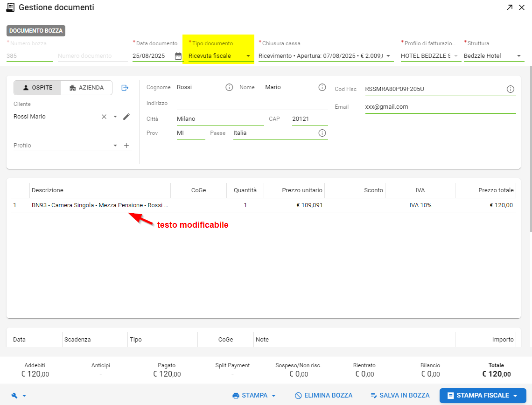Show info for the Paese field
The width and height of the screenshot is (532, 405).
(322, 133)
